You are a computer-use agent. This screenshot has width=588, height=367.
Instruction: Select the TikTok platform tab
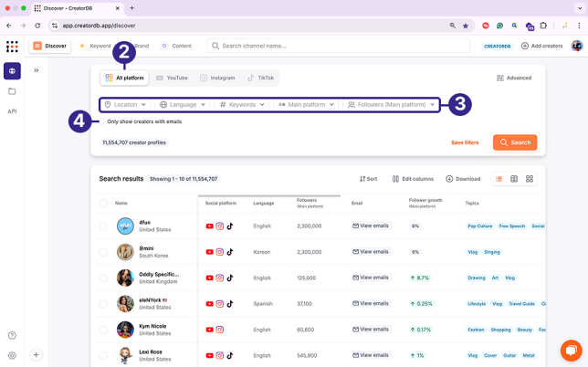coord(260,78)
